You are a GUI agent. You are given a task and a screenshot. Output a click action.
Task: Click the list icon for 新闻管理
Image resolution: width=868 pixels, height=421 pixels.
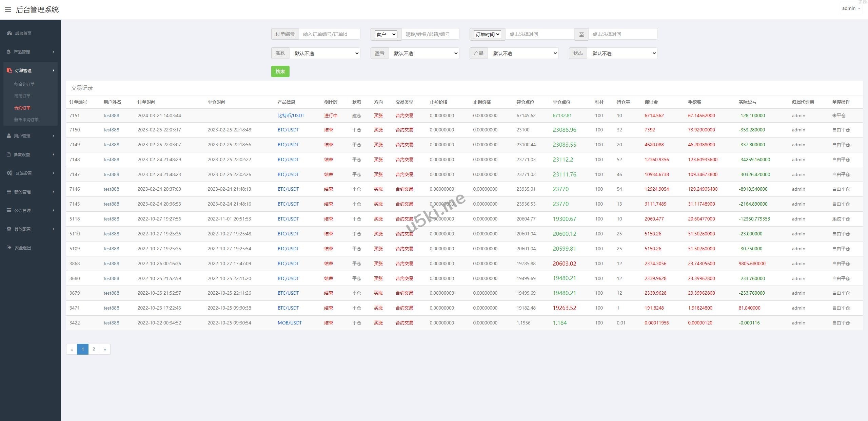(x=9, y=192)
